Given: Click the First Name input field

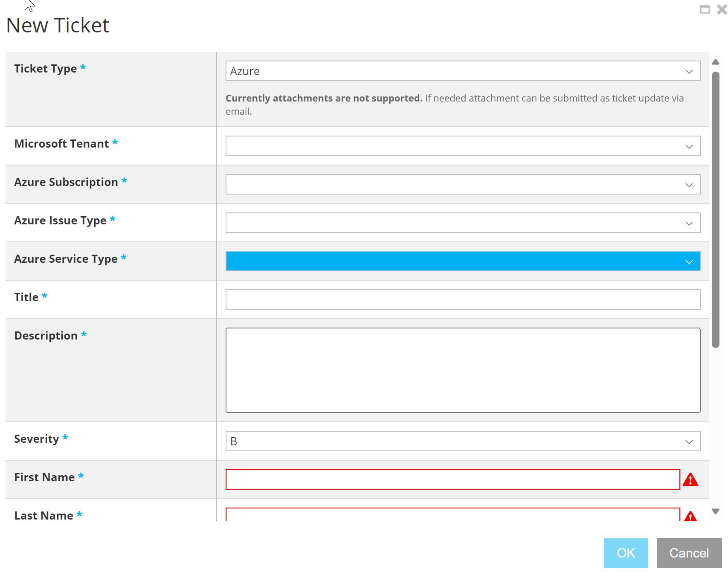Looking at the screenshot, I should [452, 479].
